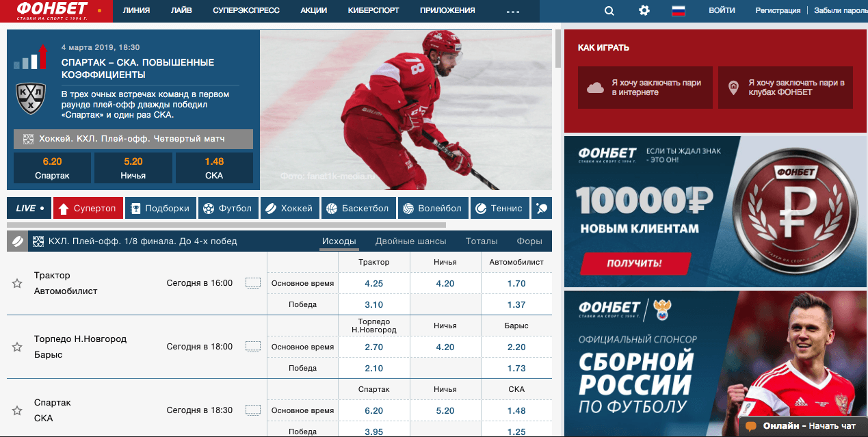
Task: Select odds 1.70 for Автомобилист
Action: 517,283
